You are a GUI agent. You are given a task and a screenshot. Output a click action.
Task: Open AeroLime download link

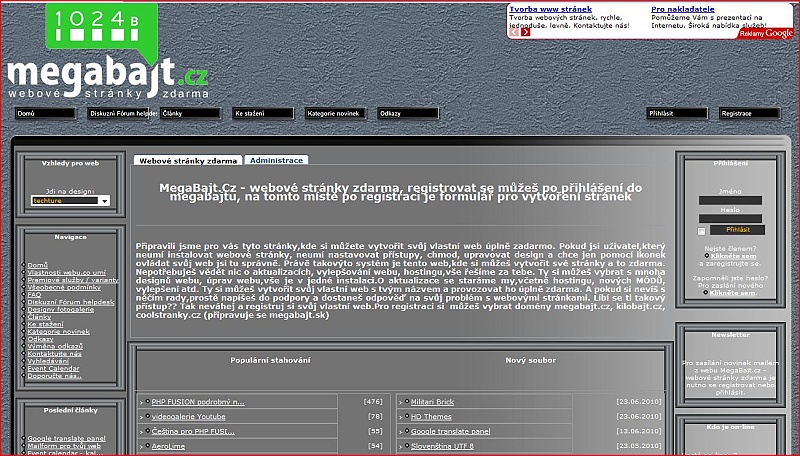point(168,446)
